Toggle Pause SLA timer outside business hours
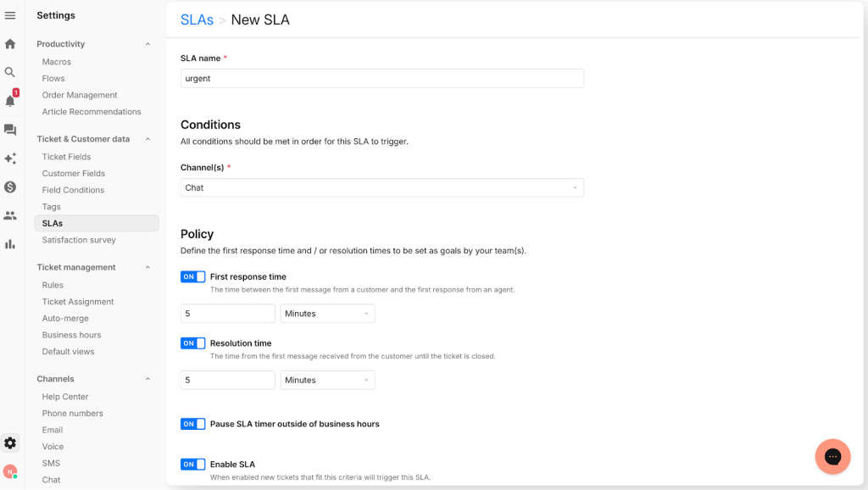This screenshot has height=490, width=868. [192, 424]
